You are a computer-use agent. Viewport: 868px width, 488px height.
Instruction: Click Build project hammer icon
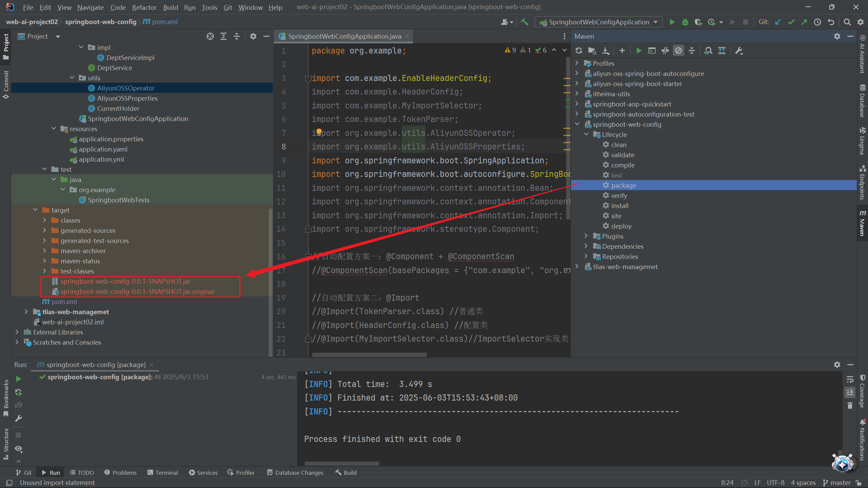tap(525, 22)
